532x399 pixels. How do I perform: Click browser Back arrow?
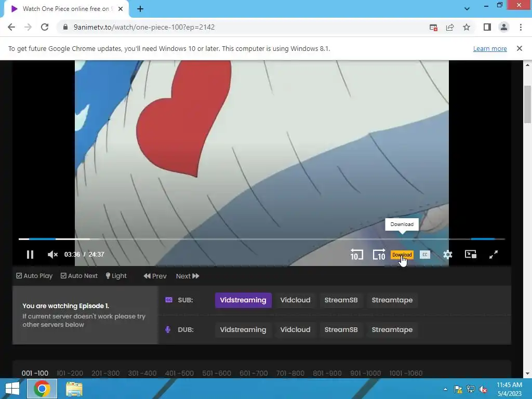click(x=11, y=27)
